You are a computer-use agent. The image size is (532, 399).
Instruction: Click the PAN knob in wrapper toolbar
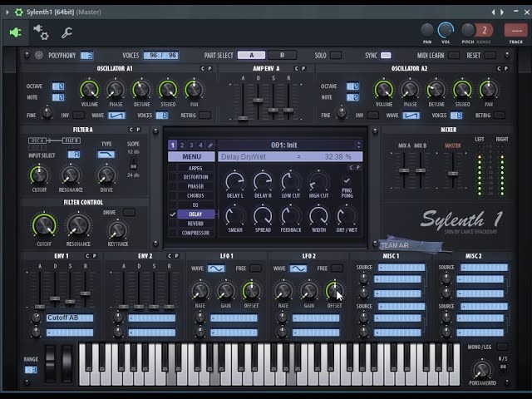click(427, 31)
